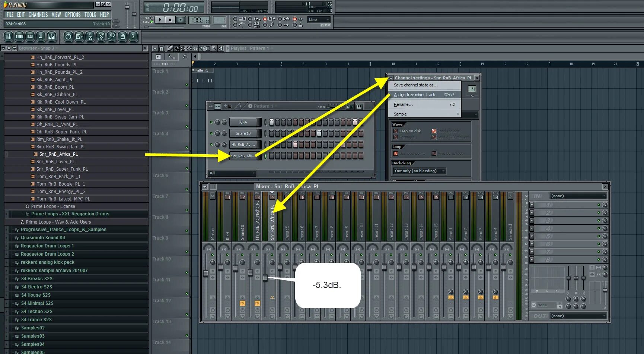
Task: Choose Assign free mixer track
Action: [424, 95]
